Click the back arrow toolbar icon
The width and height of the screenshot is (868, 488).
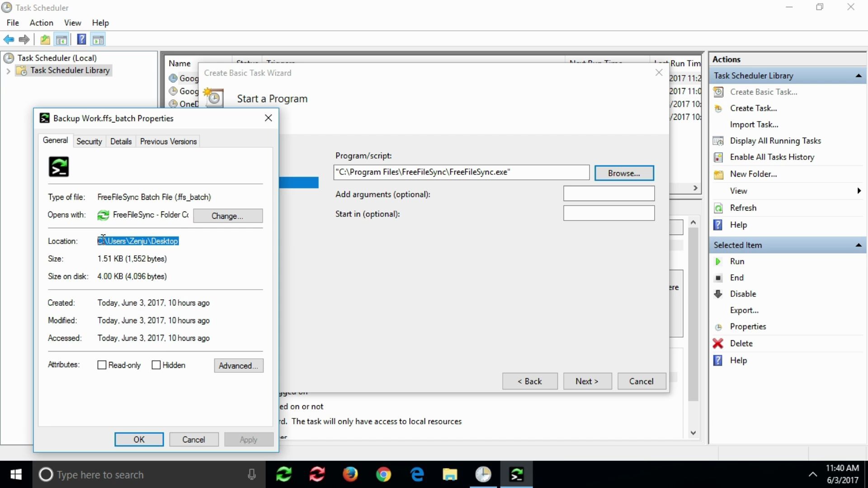coord(9,40)
